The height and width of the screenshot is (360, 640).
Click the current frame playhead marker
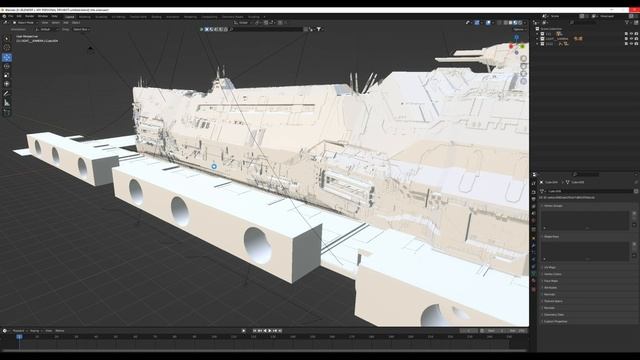19,337
